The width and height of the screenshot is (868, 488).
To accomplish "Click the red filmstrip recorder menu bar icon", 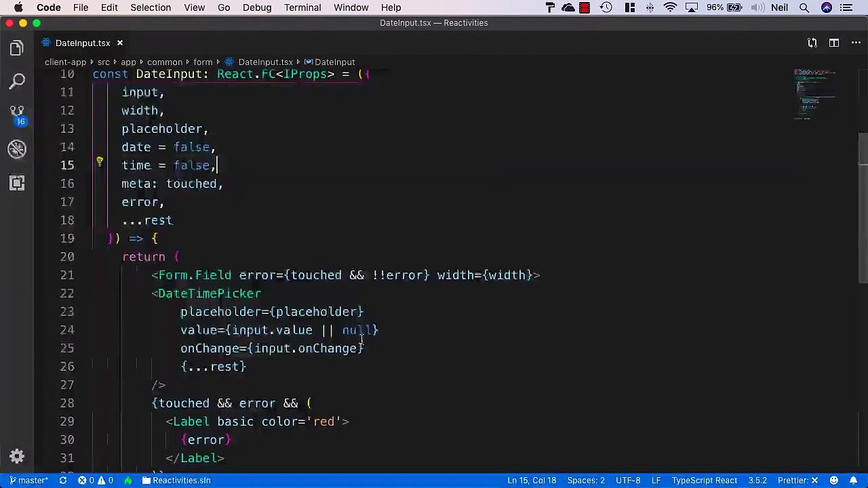I will click(585, 7).
